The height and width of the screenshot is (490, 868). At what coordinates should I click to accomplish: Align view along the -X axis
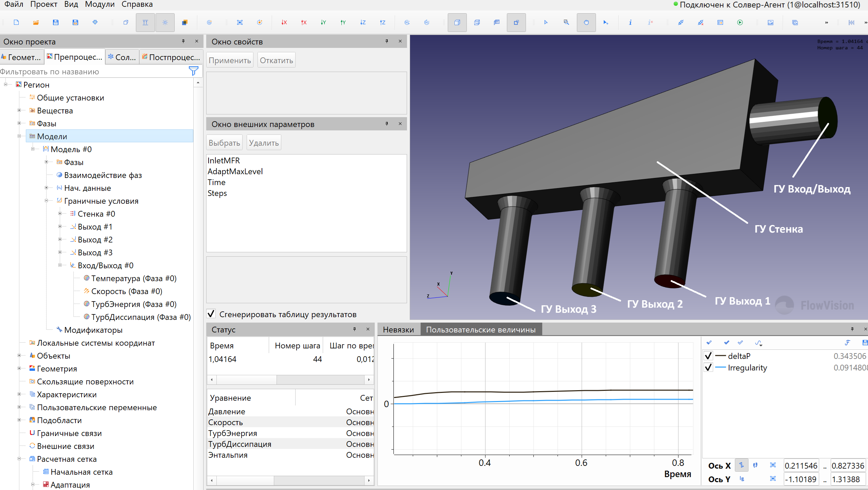click(x=284, y=22)
